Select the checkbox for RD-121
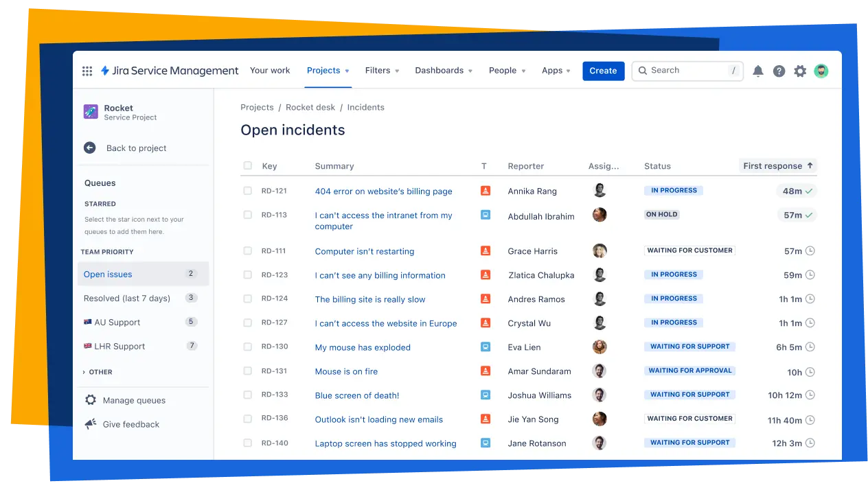Screen dimensions: 868x490 coord(248,191)
